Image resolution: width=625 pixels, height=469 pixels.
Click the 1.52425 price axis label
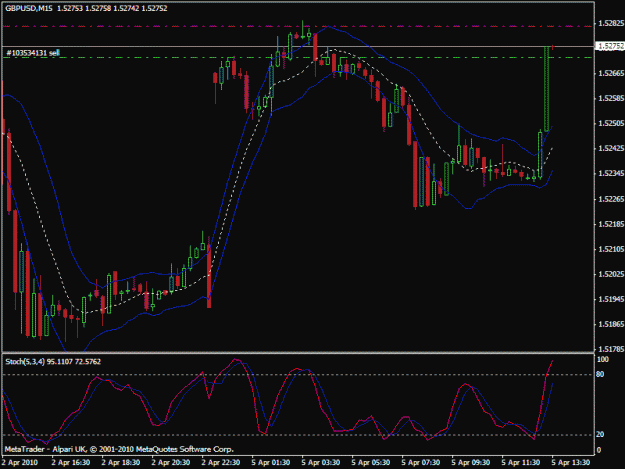point(611,149)
